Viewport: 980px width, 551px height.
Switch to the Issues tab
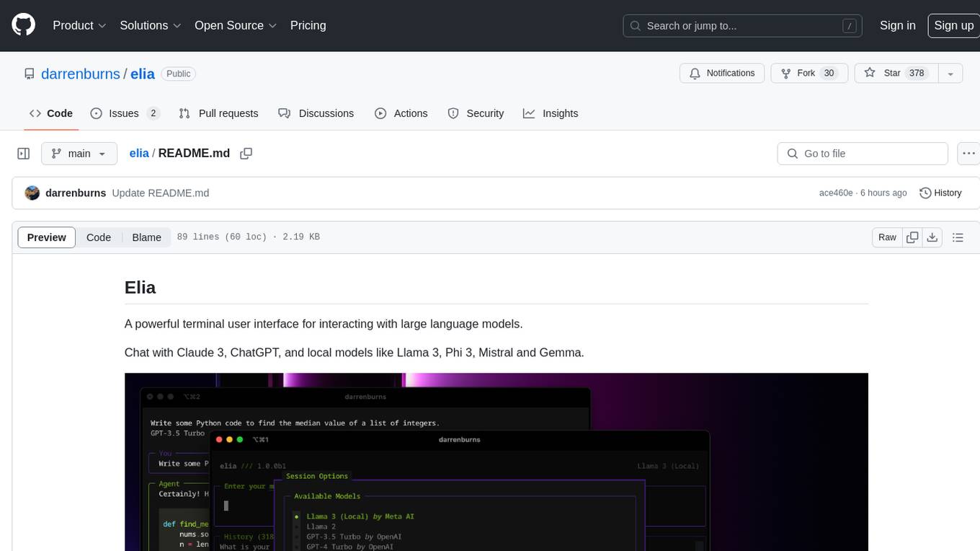click(125, 113)
